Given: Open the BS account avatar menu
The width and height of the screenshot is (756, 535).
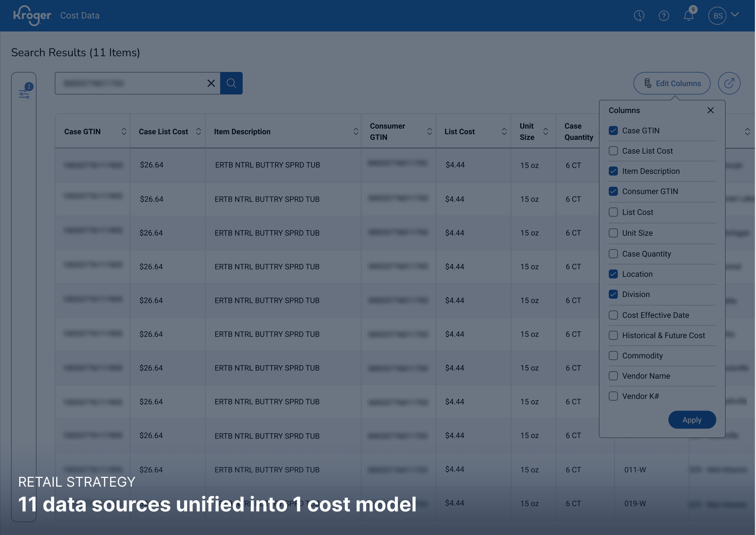Looking at the screenshot, I should click(x=718, y=15).
